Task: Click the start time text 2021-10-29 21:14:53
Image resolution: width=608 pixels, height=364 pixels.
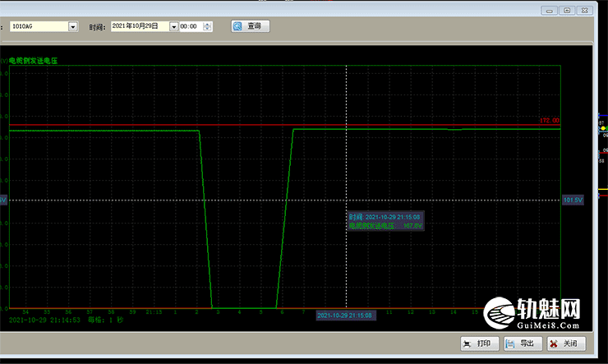Action: coord(44,320)
